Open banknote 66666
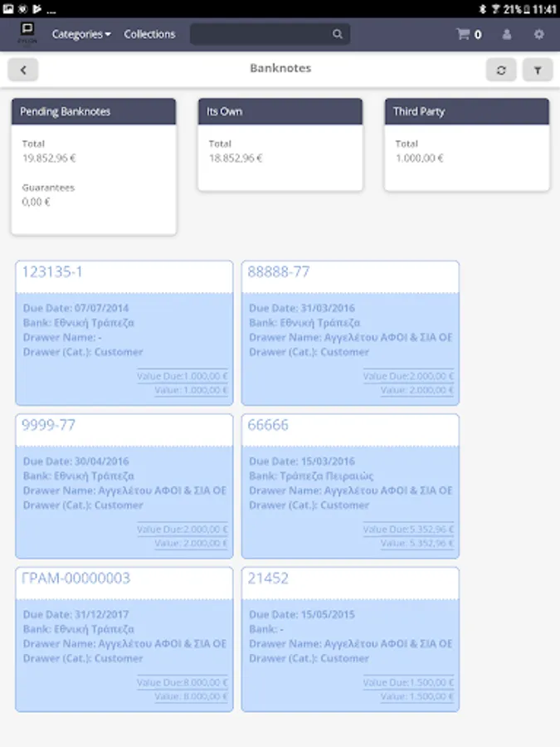Screen dimensions: 560x747 [x=350, y=486]
